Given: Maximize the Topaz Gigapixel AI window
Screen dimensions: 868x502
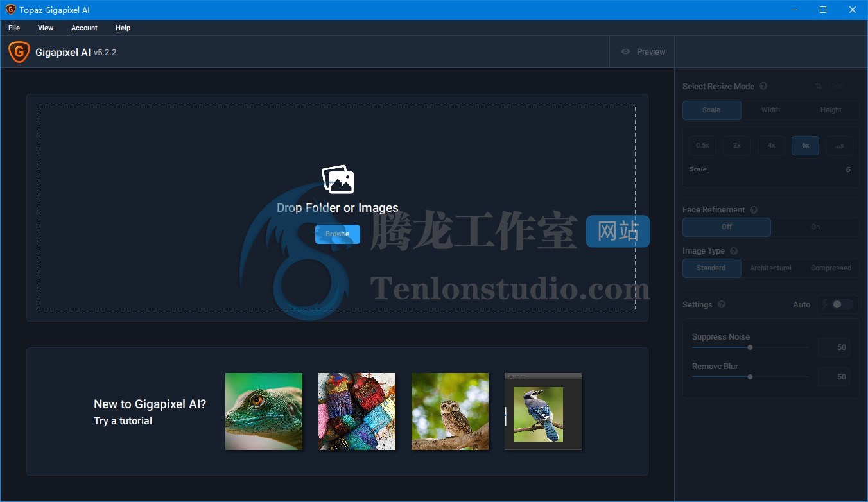Looking at the screenshot, I should 823,10.
